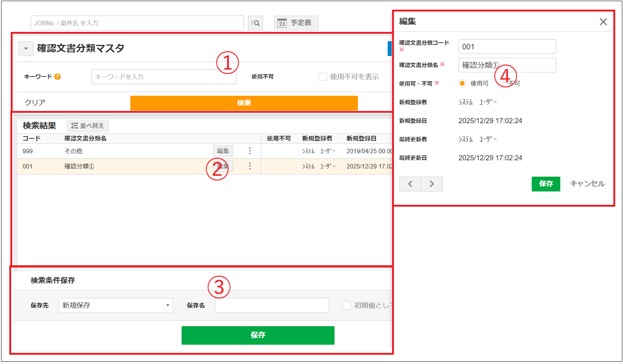This screenshot has width=623, height=364.
Task: Click the 検索条件保存 heading
Action: coord(53,281)
